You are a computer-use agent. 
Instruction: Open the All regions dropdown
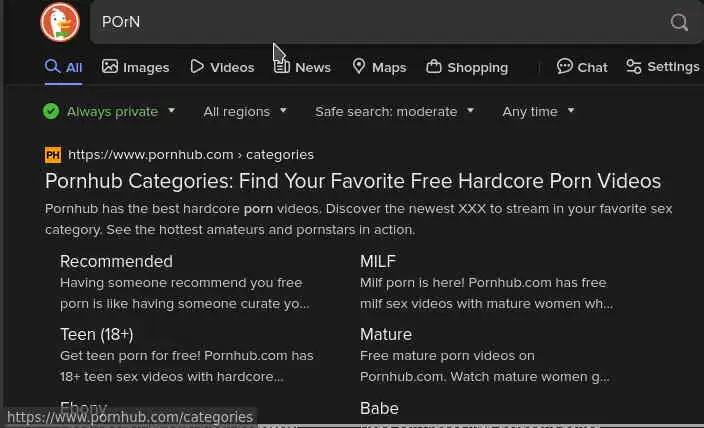[x=245, y=111]
